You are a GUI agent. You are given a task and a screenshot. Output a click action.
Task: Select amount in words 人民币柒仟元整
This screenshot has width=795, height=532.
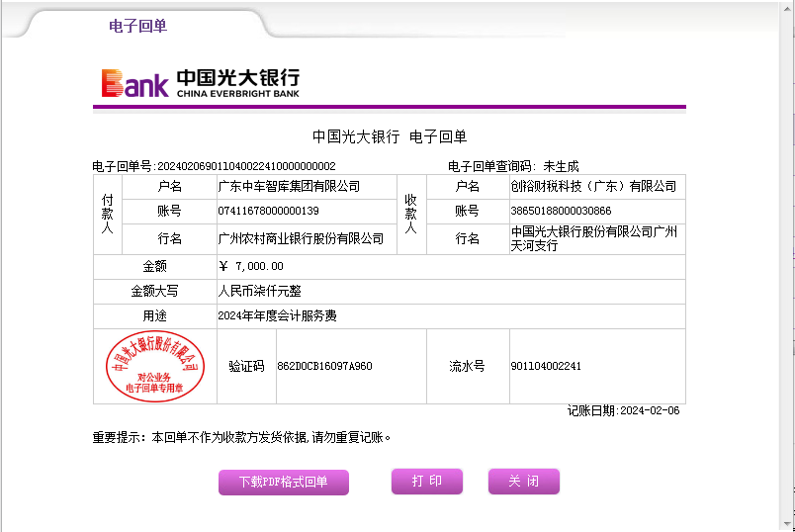[260, 291]
